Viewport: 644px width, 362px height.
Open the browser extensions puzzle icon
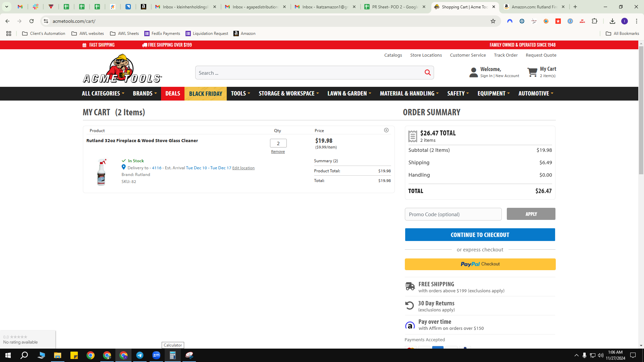594,21
